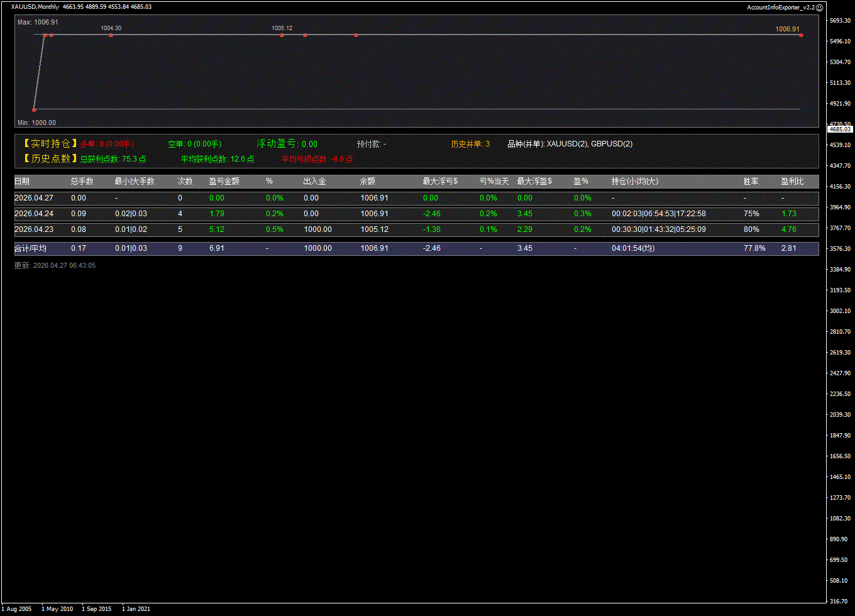Click the XAUUSD,Monthly chart title
855x616 pixels.
tap(35, 7)
